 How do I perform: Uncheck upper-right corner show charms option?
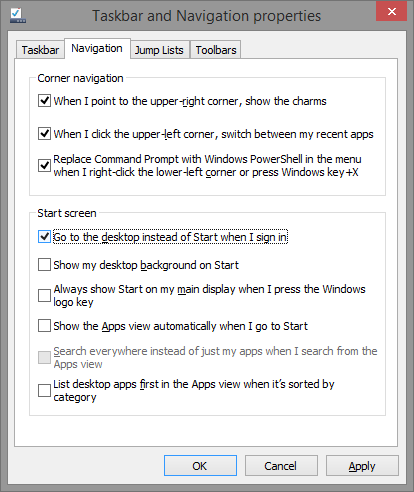coord(44,100)
